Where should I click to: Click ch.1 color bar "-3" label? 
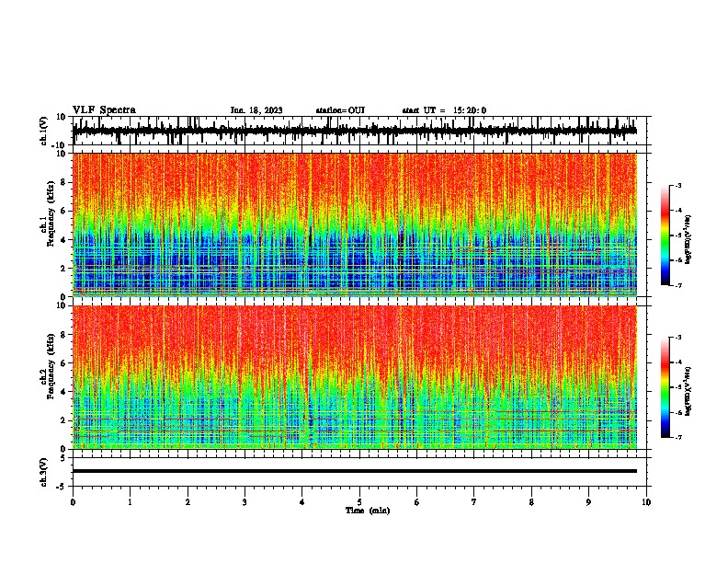coord(677,185)
